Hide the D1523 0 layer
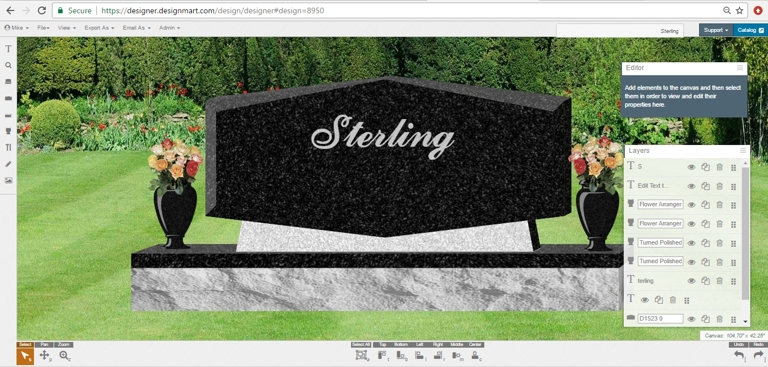This screenshot has width=768, height=367. pos(692,319)
